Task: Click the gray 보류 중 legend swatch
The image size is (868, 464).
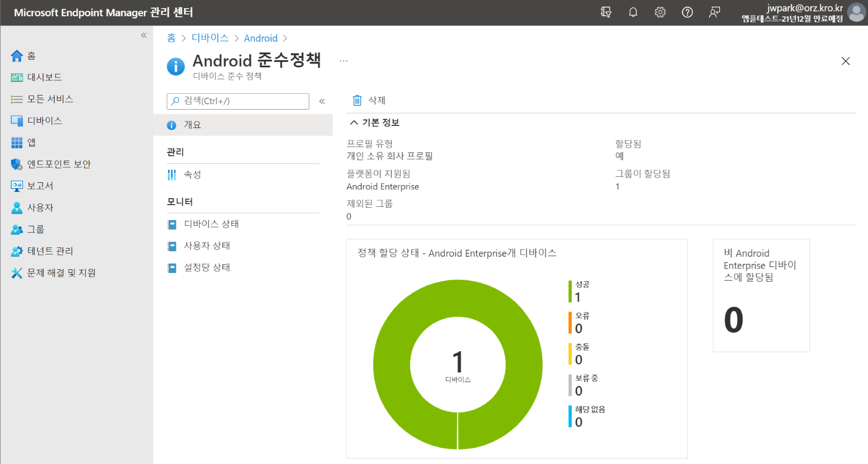Action: pos(570,385)
